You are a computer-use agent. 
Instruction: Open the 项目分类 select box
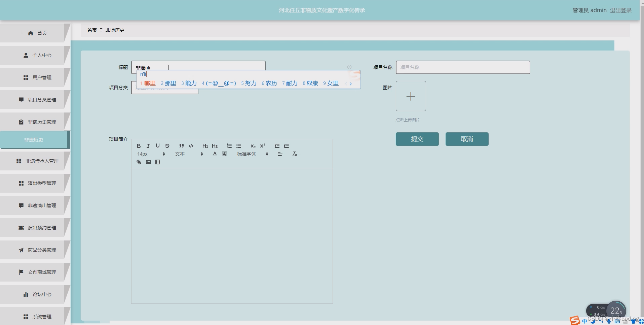pyautogui.click(x=164, y=88)
